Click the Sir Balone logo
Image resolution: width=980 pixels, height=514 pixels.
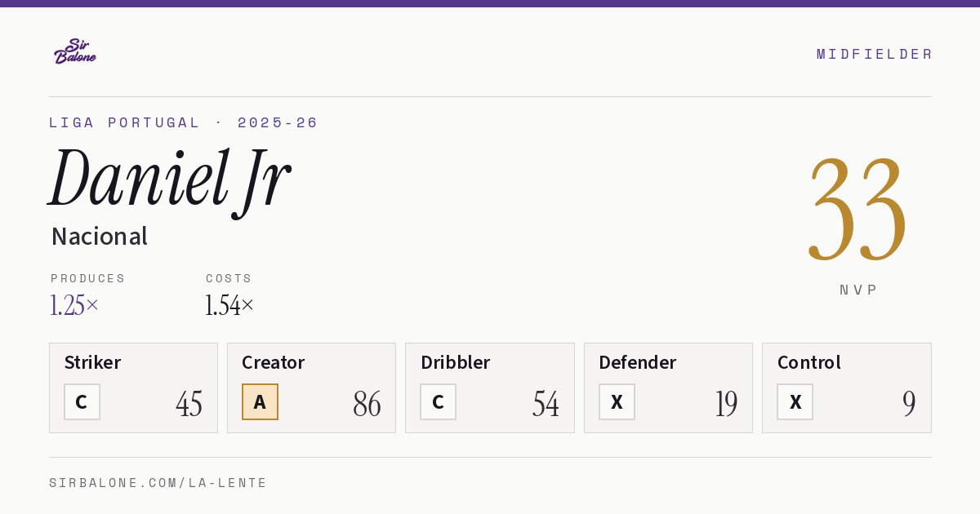point(75,51)
